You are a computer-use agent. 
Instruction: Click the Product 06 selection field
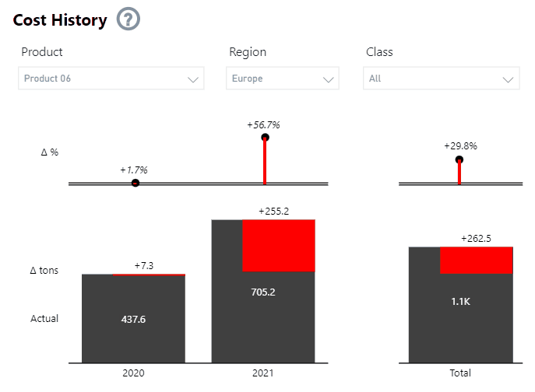(101, 79)
